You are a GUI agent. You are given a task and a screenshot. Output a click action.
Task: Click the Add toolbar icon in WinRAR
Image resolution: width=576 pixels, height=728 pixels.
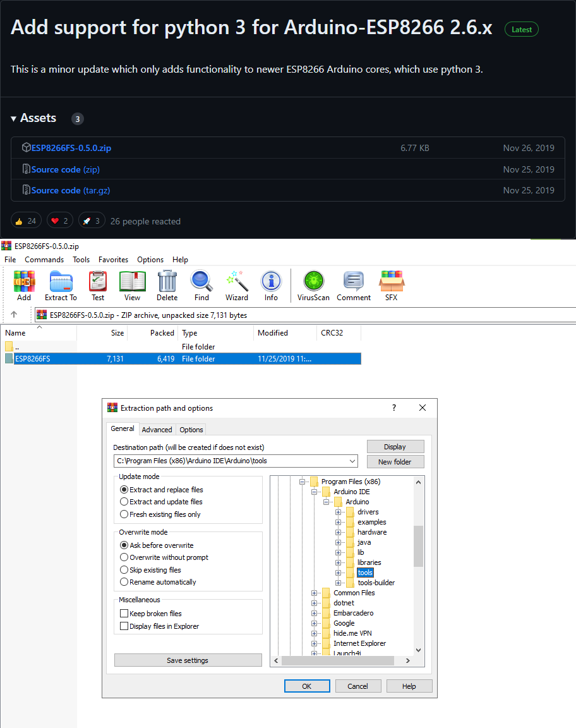24,286
